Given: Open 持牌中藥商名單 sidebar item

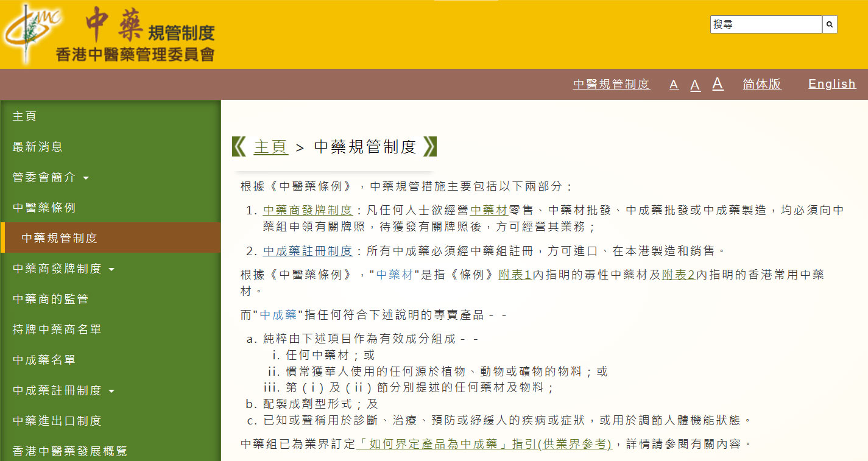Looking at the screenshot, I should [x=57, y=329].
